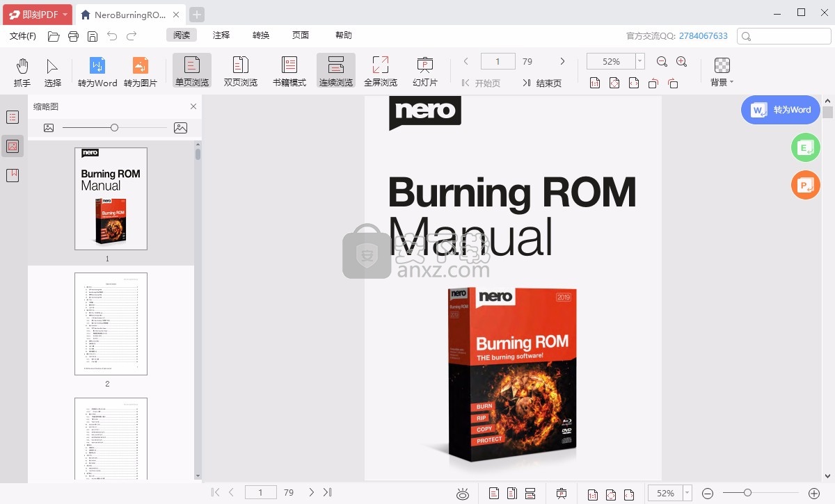Rotate page counter-clockwise in top toolbar
Image resolution: width=835 pixels, height=504 pixels.
653,83
